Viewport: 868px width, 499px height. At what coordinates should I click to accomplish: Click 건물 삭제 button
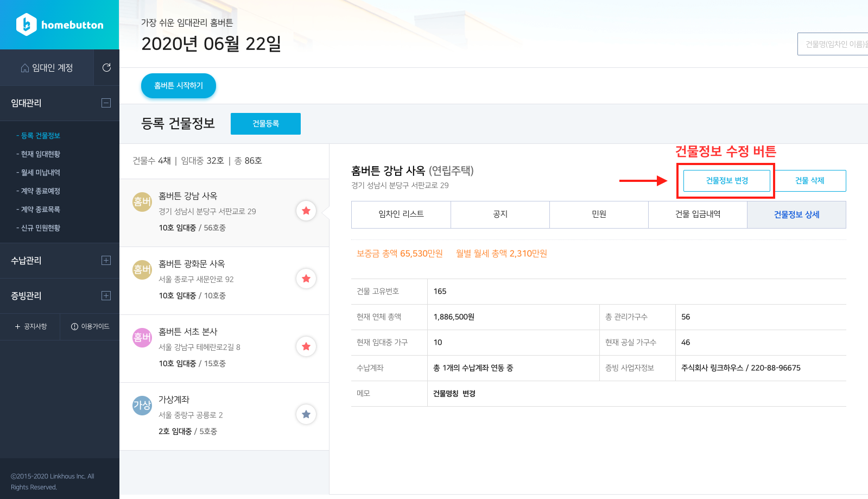(810, 181)
